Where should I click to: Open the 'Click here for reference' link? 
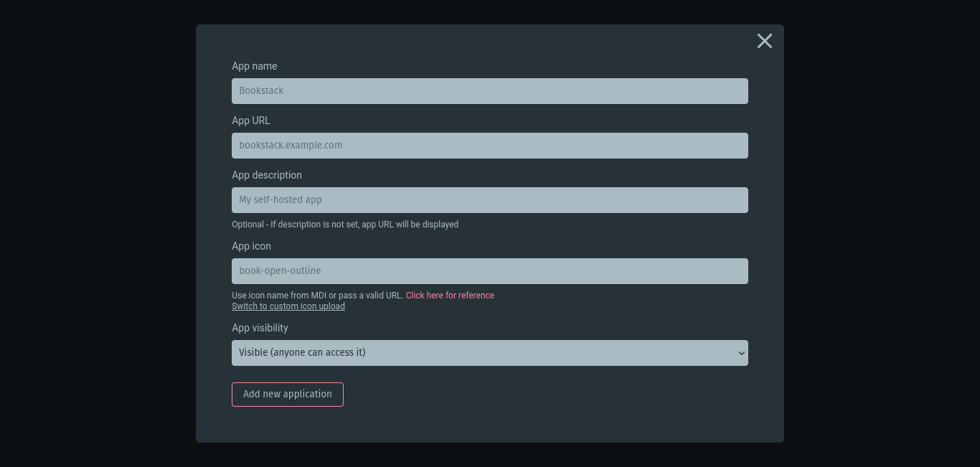450,296
